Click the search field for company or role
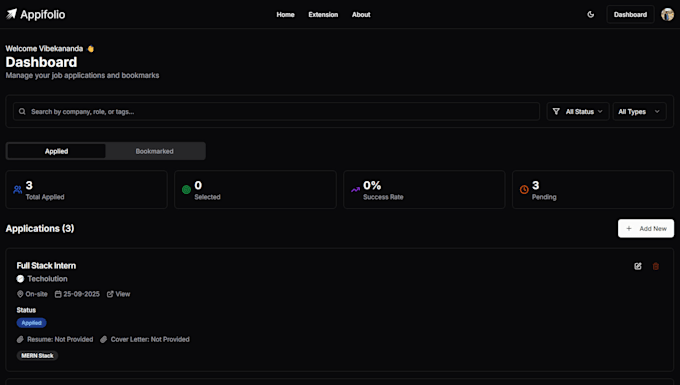 point(276,111)
